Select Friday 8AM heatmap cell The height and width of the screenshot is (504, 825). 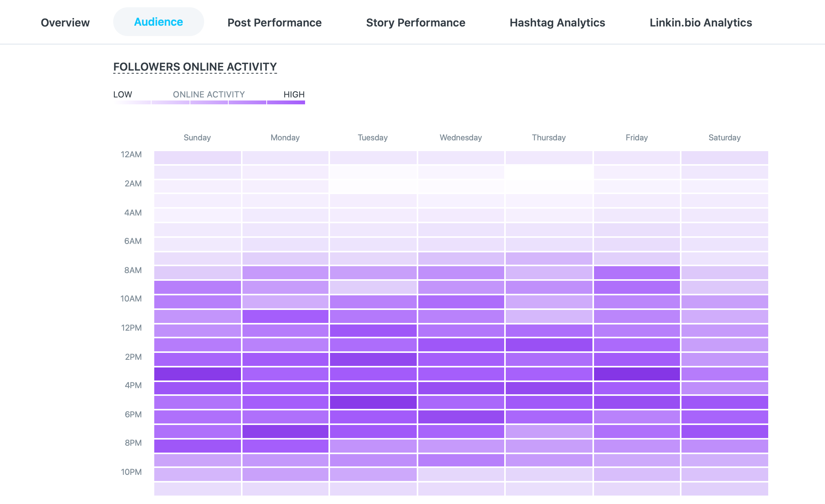637,273
